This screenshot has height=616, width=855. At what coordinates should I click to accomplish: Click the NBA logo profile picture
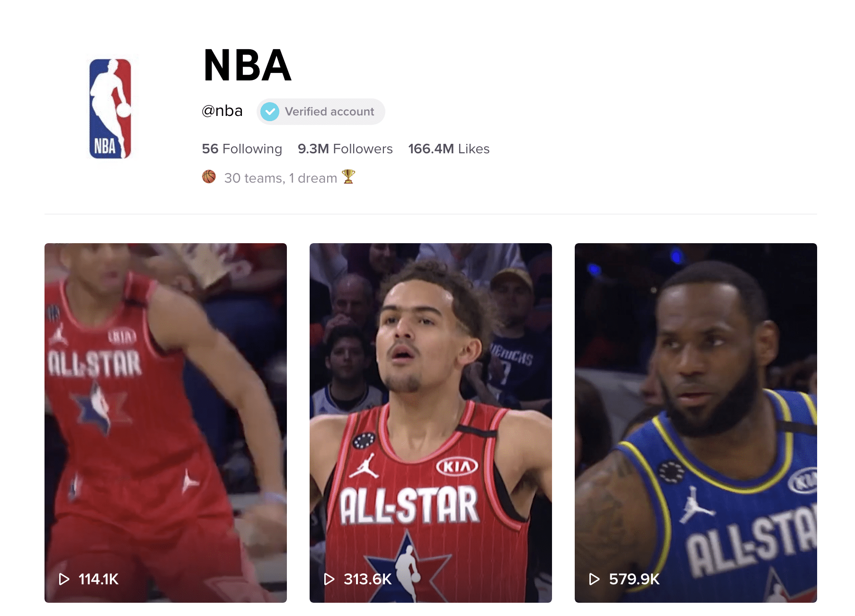pos(110,108)
